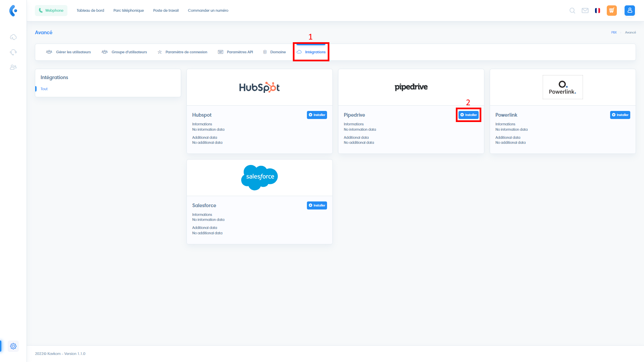Image resolution: width=644 pixels, height=362 pixels.
Task: Install the Pipedrive integration
Action: pos(469,115)
